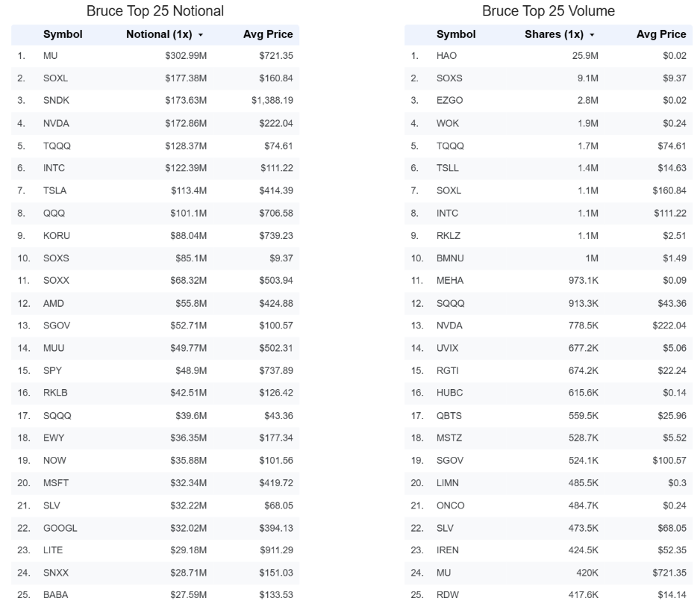Select the RDW row at rank 25

click(549, 595)
